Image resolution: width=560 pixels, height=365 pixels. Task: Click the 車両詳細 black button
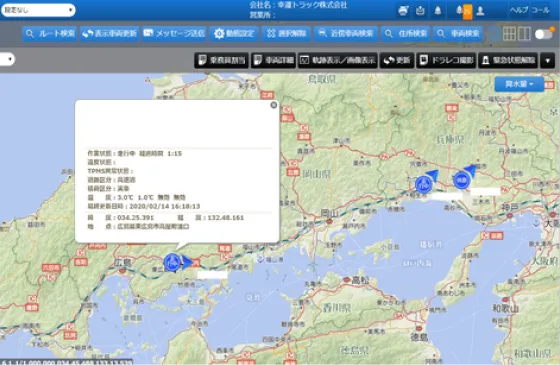click(273, 60)
